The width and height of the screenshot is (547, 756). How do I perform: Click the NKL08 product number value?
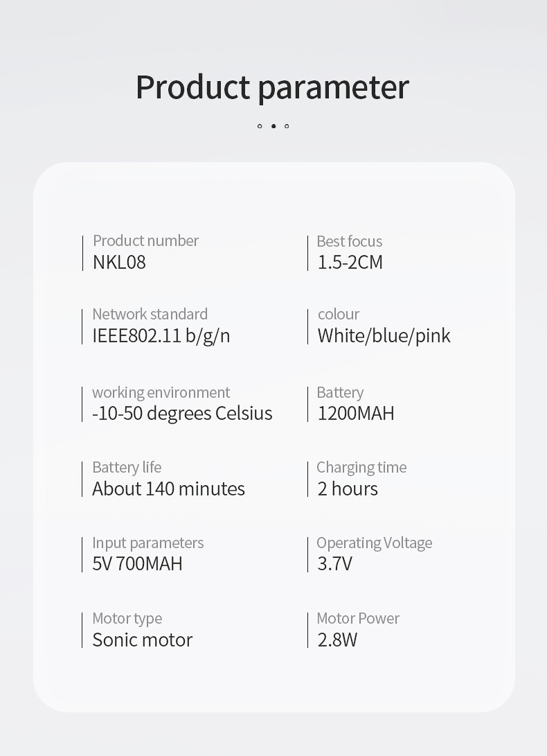click(x=119, y=263)
